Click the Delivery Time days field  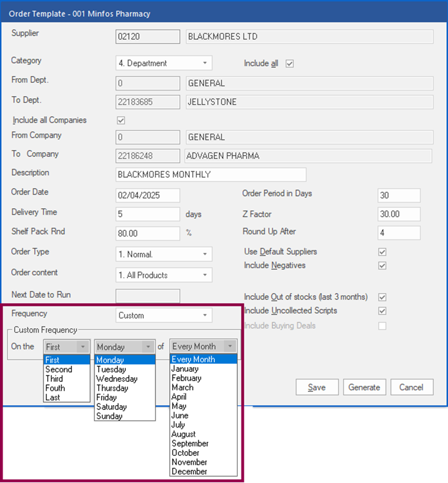click(148, 214)
